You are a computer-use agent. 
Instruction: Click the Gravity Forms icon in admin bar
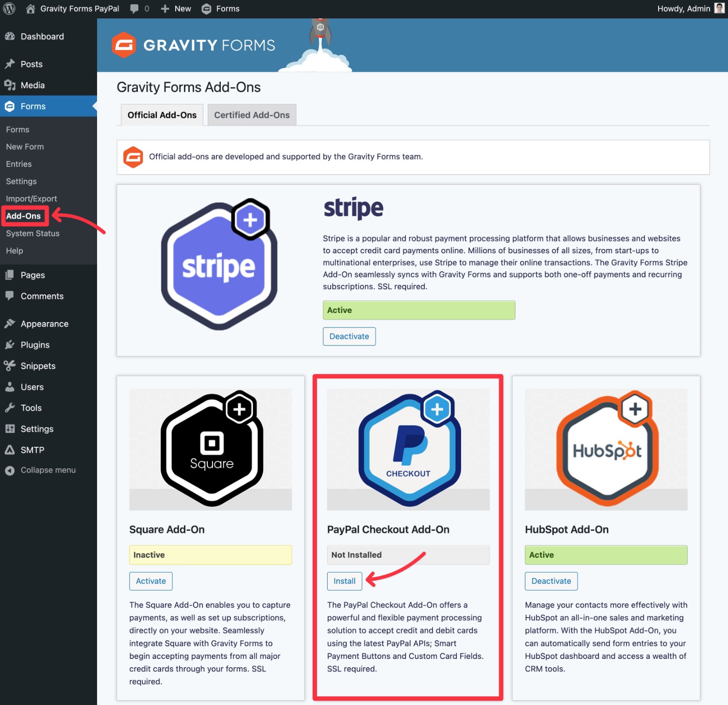point(206,9)
